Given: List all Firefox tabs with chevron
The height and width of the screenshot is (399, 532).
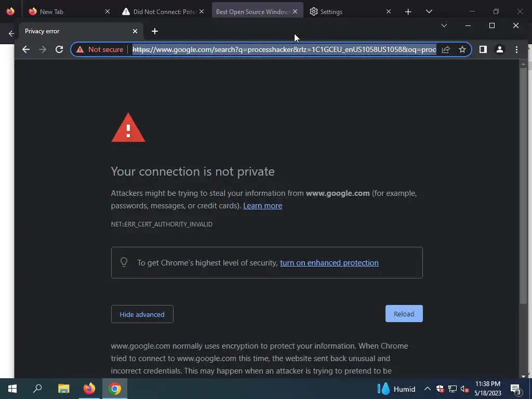Looking at the screenshot, I should click(429, 11).
